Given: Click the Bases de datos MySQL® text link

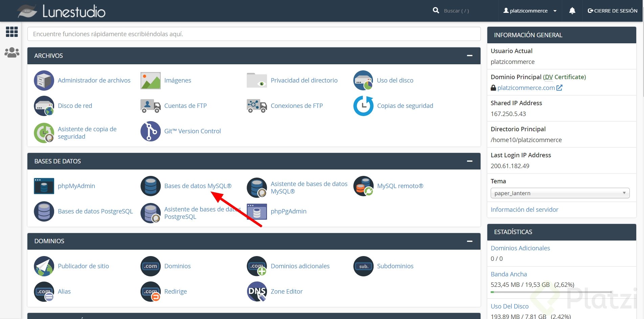Looking at the screenshot, I should [x=198, y=186].
